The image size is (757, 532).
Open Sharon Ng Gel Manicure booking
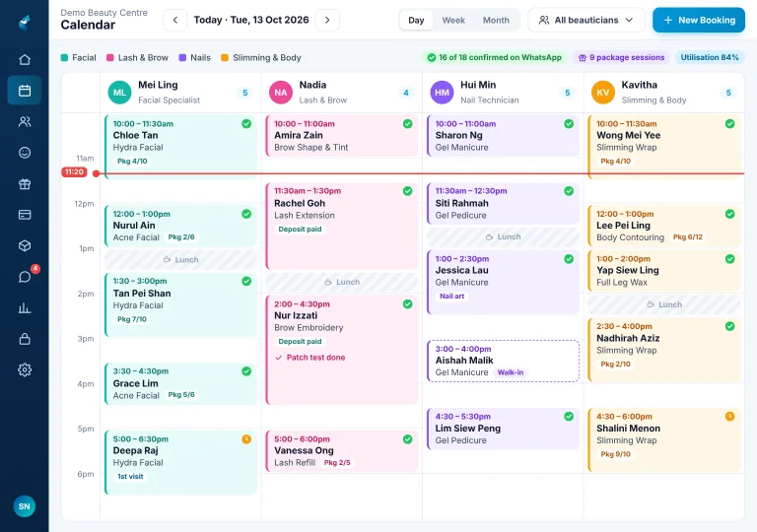(x=503, y=136)
